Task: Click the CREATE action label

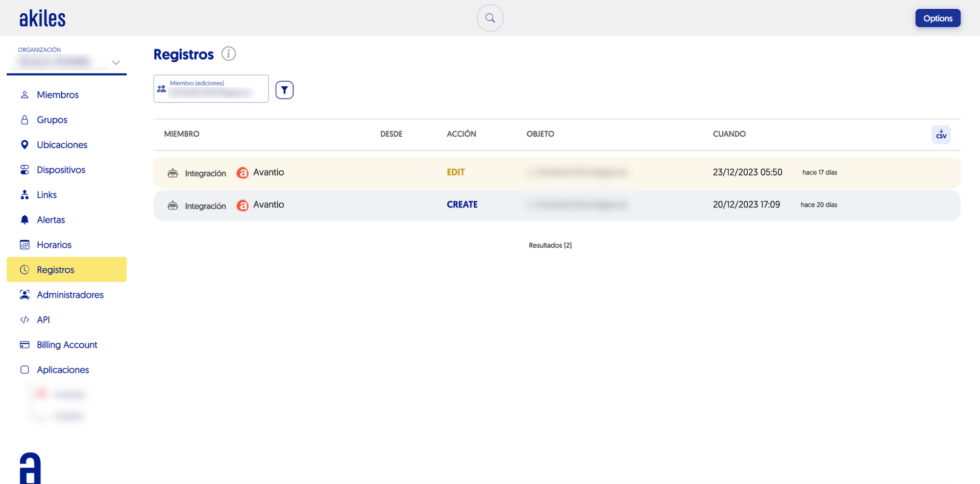Action: click(x=462, y=205)
